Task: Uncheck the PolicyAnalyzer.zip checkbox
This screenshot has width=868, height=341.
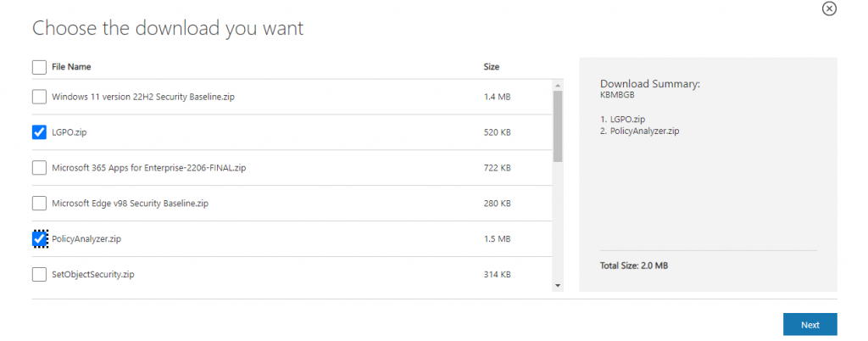Action: tap(39, 239)
